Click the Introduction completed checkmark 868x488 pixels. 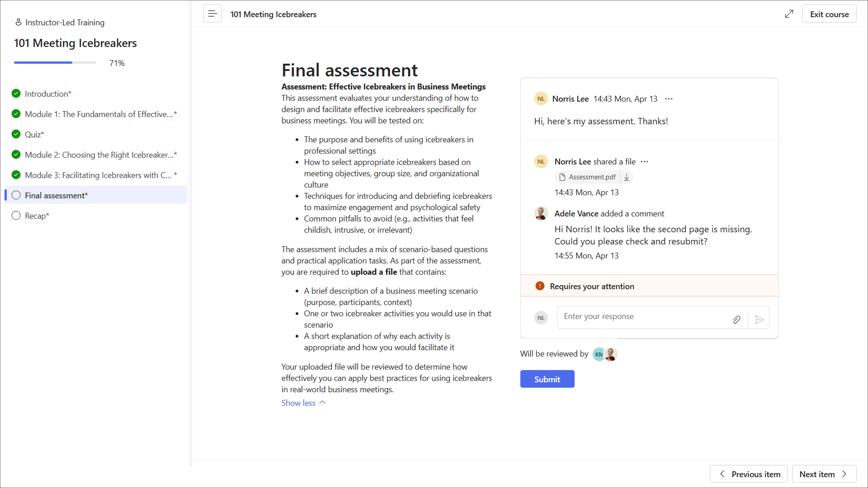click(x=16, y=94)
